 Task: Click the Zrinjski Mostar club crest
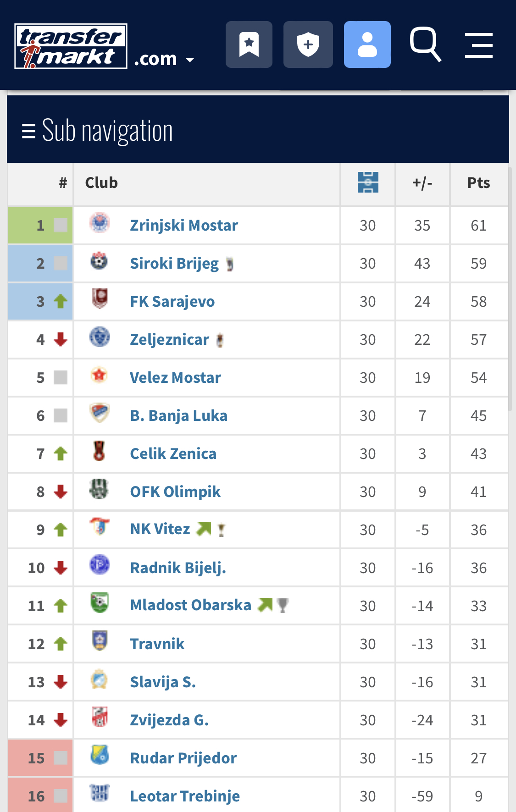coord(100,223)
